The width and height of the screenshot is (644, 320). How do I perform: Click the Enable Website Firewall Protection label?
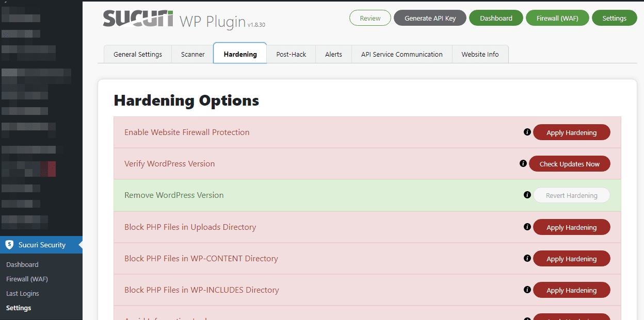[187, 132]
